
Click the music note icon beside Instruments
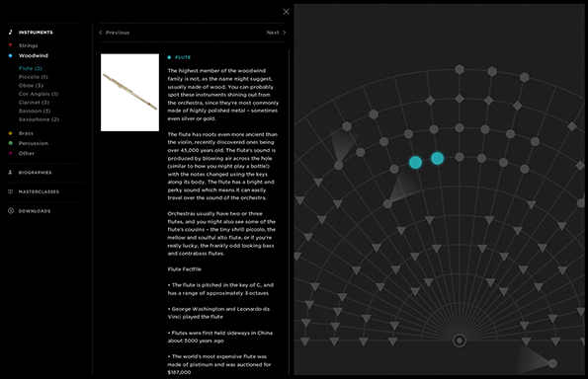11,33
